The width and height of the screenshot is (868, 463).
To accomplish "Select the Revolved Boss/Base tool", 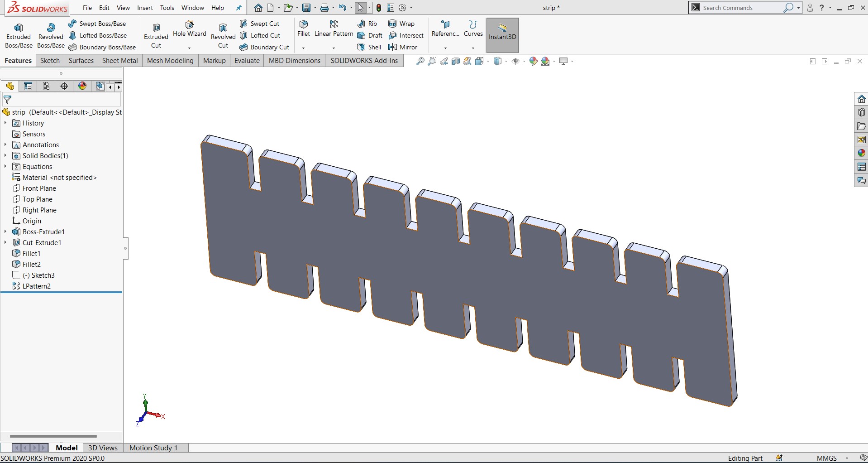I will (x=51, y=35).
